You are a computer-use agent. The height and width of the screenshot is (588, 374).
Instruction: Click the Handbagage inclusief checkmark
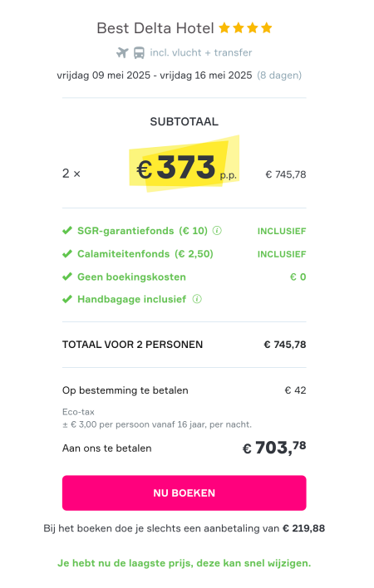click(67, 299)
